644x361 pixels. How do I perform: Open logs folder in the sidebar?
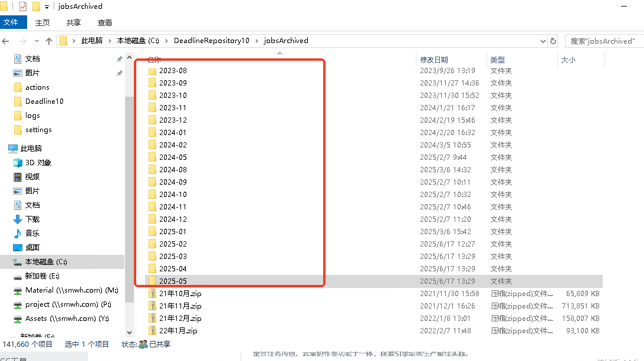pyautogui.click(x=32, y=116)
